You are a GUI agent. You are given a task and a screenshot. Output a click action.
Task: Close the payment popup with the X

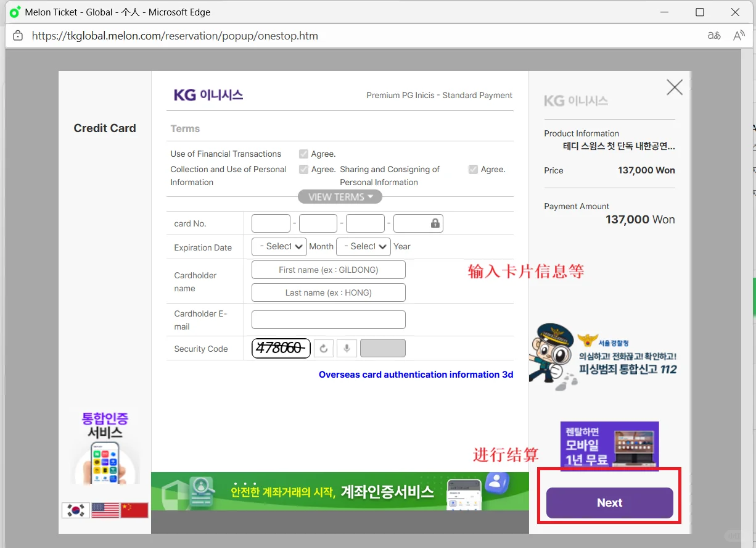click(x=675, y=88)
